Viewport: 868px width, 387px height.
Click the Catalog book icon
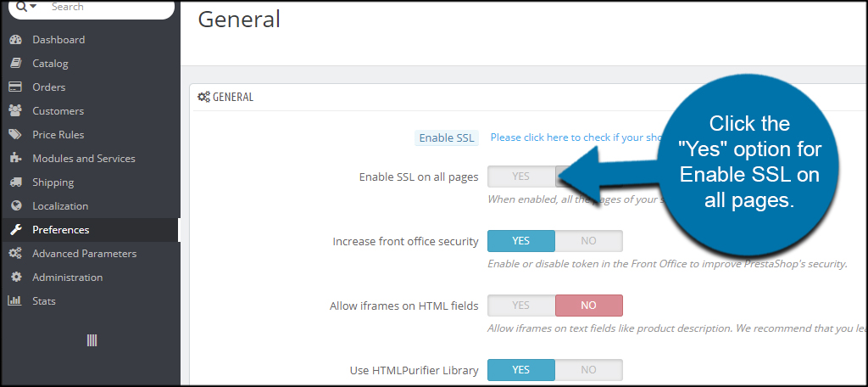click(x=15, y=63)
